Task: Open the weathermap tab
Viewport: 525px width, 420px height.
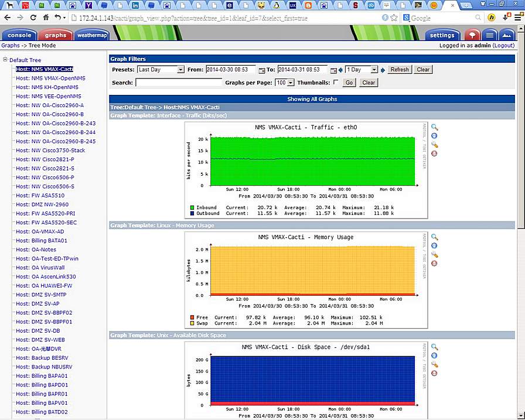Action: [x=92, y=35]
